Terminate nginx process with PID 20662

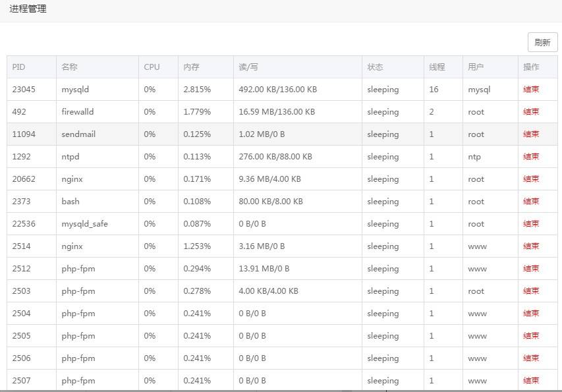tap(531, 179)
